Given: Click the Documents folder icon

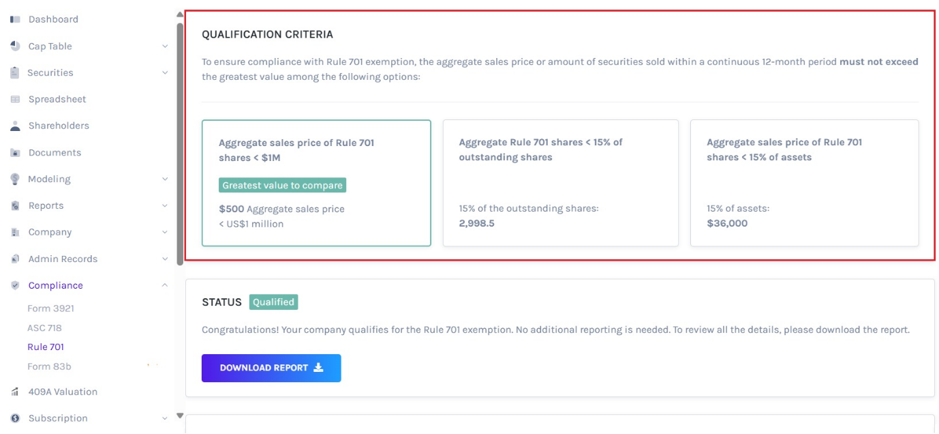Looking at the screenshot, I should [16, 153].
